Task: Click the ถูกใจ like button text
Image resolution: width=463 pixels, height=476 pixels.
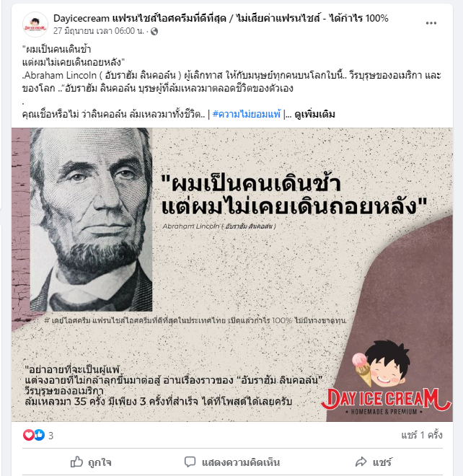Action: tap(100, 462)
